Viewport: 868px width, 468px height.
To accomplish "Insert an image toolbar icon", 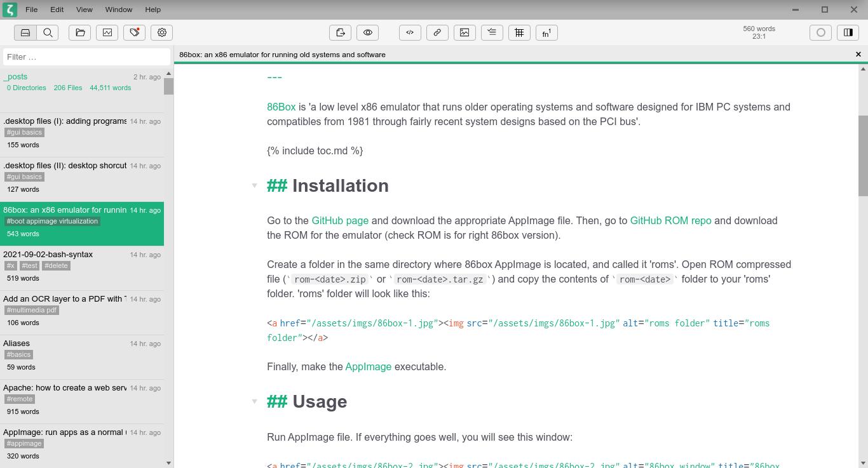I will (x=465, y=32).
